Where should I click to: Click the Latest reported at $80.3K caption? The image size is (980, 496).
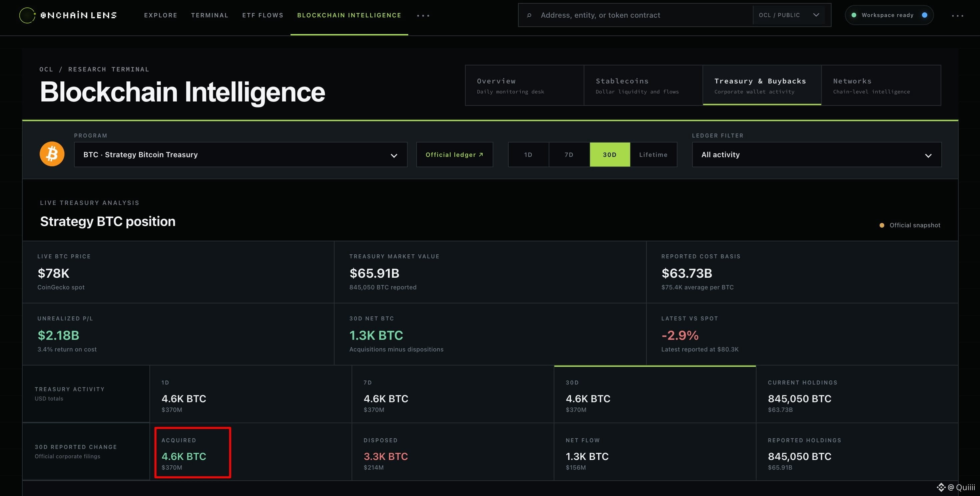699,349
